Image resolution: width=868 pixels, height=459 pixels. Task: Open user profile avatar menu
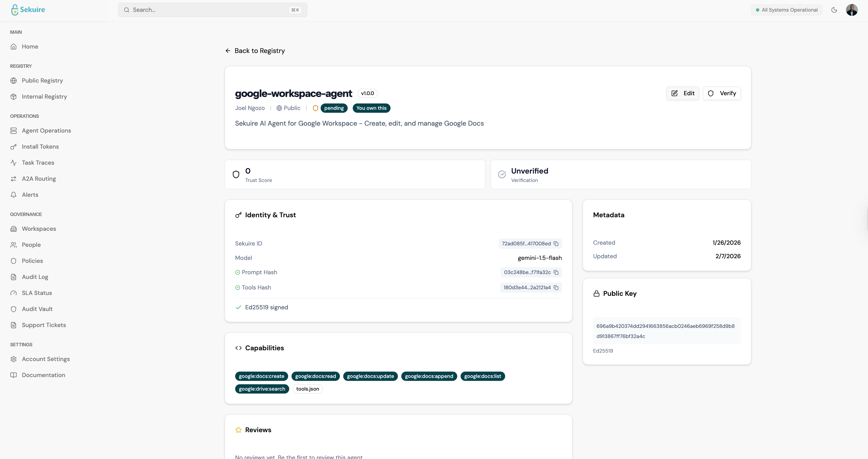click(852, 10)
